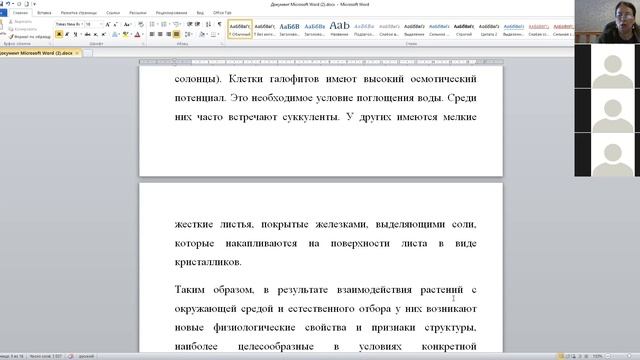Apply the Строгий style
Viewport: 640px width, 360px height.
464,29
